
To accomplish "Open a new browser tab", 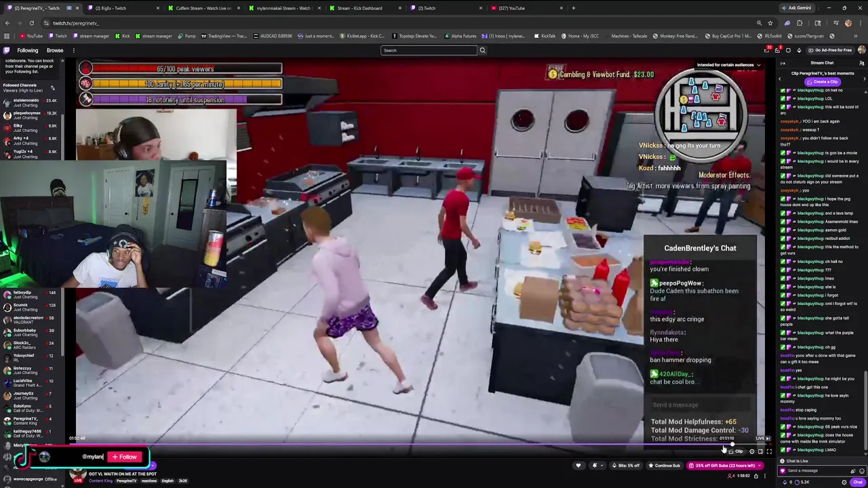I will click(x=573, y=8).
